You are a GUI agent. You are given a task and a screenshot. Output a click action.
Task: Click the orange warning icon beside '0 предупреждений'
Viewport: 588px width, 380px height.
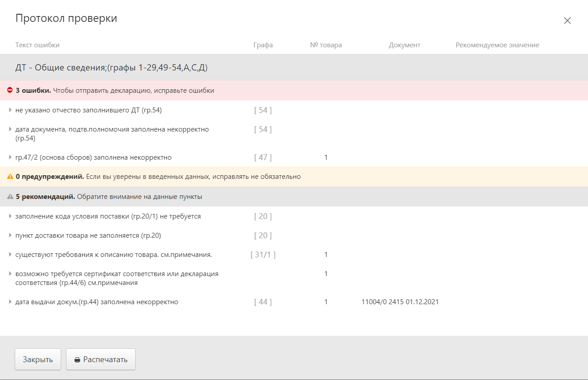coord(10,177)
